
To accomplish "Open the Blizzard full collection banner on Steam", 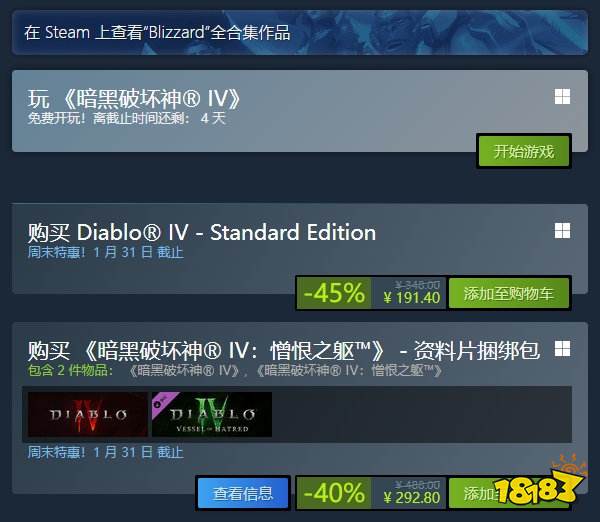I will (x=300, y=33).
